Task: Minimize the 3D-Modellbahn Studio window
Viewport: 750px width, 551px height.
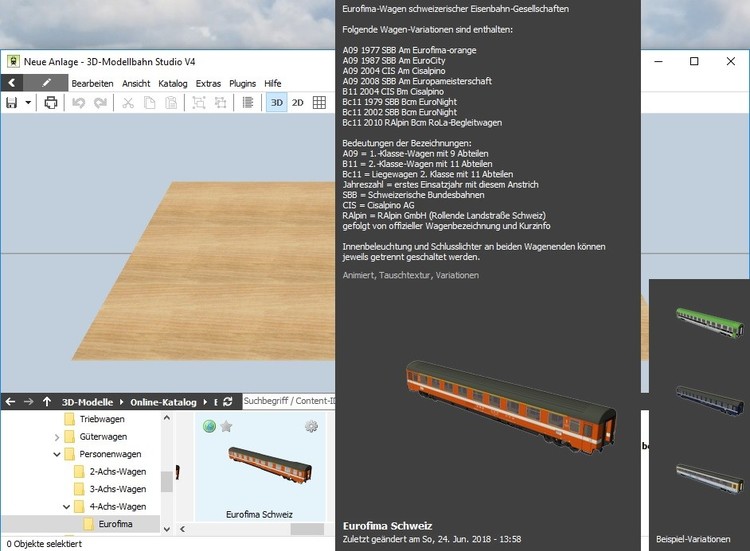Action: pyautogui.click(x=658, y=61)
